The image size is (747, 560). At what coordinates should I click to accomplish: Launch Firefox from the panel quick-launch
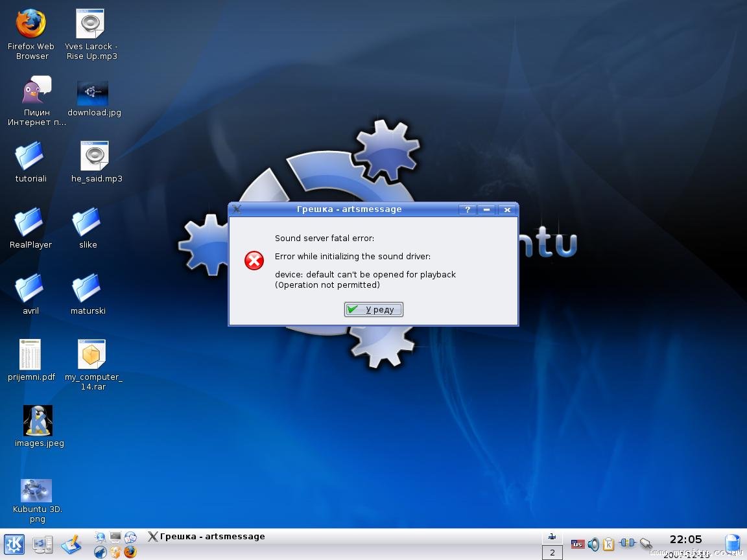click(130, 552)
